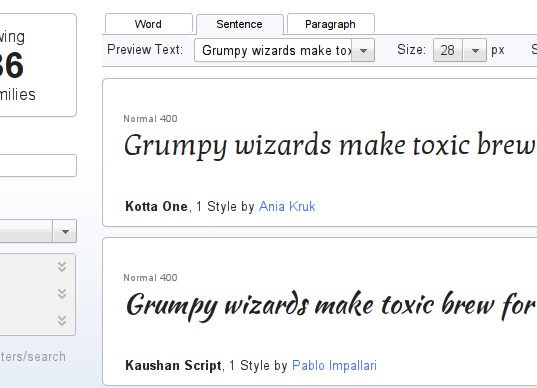Click the Kaushan Script sample sentence preview
537x388 pixels.
pyautogui.click(x=330, y=305)
